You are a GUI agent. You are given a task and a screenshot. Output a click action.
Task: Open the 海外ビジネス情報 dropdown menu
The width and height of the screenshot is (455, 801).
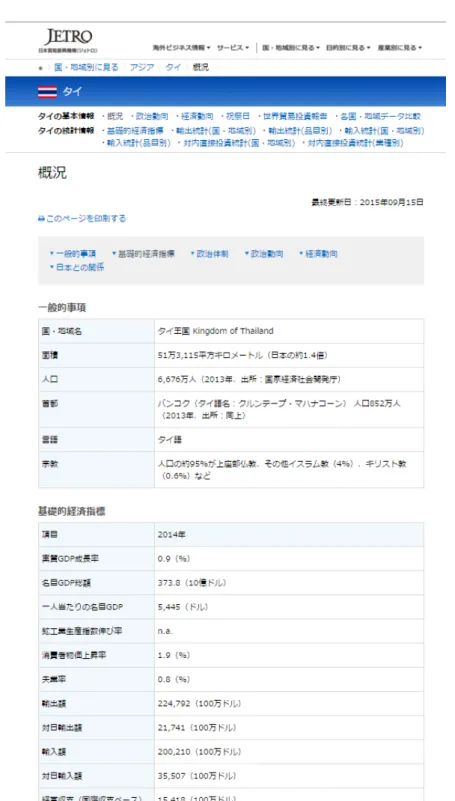pyautogui.click(x=181, y=48)
